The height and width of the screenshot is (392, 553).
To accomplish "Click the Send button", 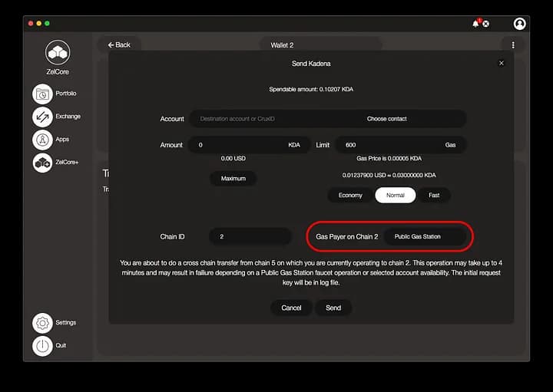I will tap(333, 308).
